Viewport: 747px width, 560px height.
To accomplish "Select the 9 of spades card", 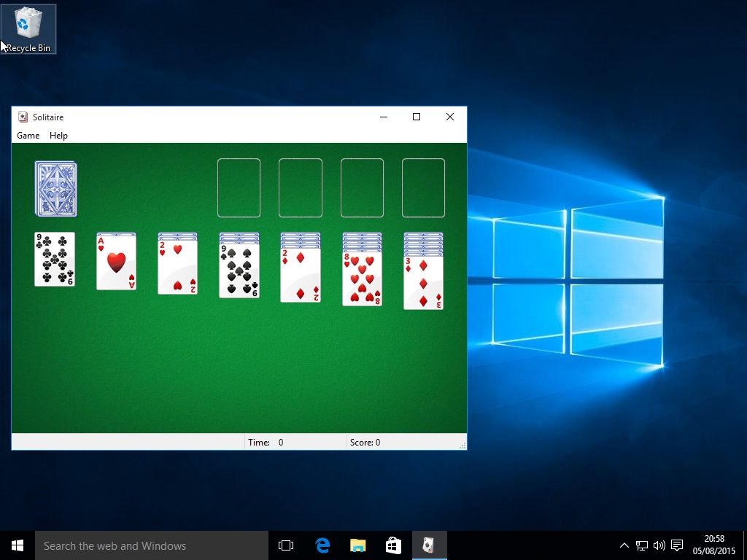I will pos(239,271).
